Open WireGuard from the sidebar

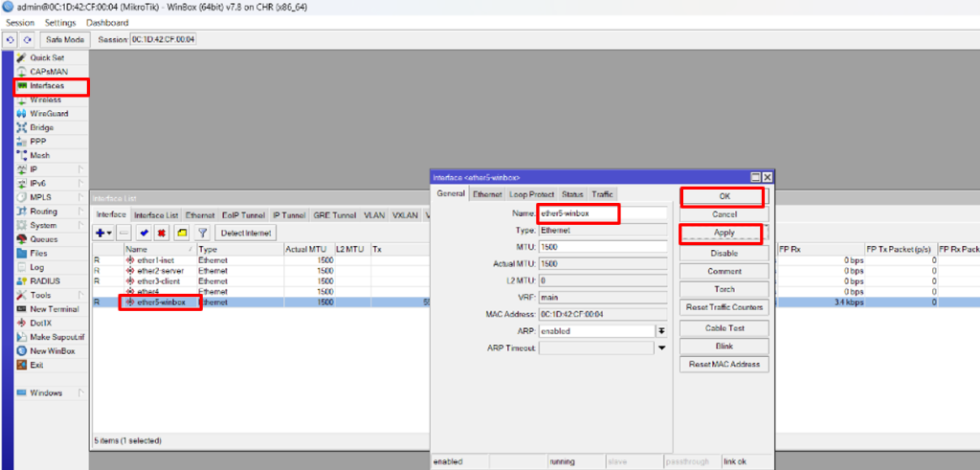(x=48, y=114)
